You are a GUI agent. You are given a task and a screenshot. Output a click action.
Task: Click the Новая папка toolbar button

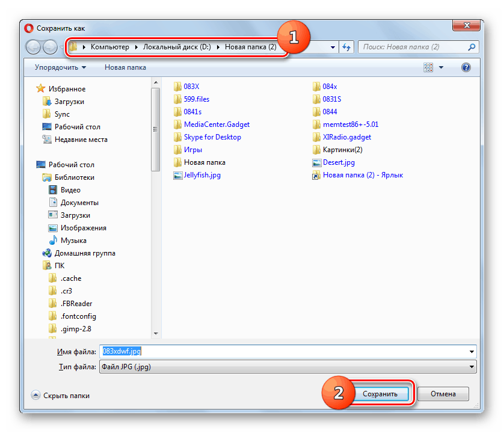pyautogui.click(x=125, y=67)
